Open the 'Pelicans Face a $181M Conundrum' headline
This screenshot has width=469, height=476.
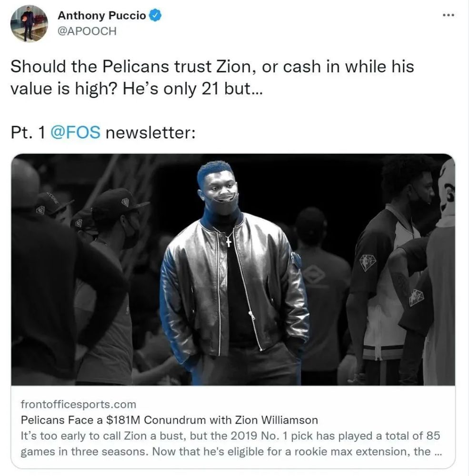(x=169, y=420)
